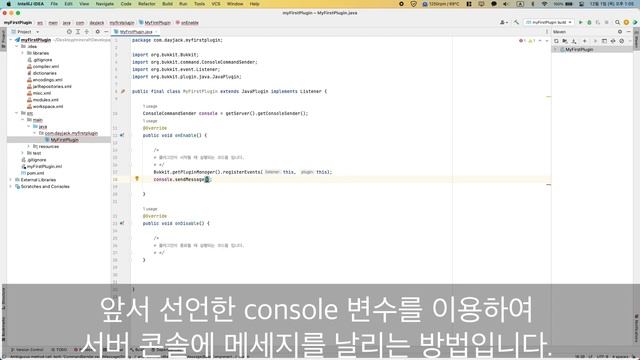640x360 pixels.
Task: Click the Select Opened File target icon
Action: coord(69,31)
